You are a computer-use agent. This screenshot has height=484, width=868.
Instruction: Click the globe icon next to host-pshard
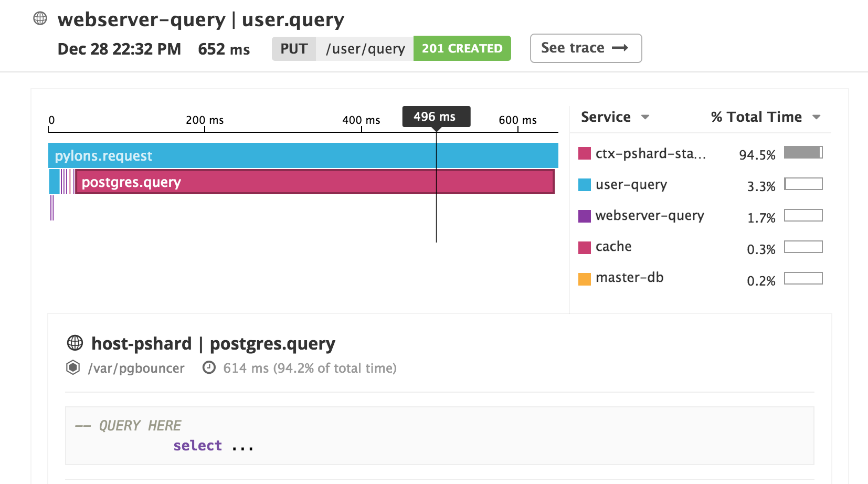click(75, 343)
